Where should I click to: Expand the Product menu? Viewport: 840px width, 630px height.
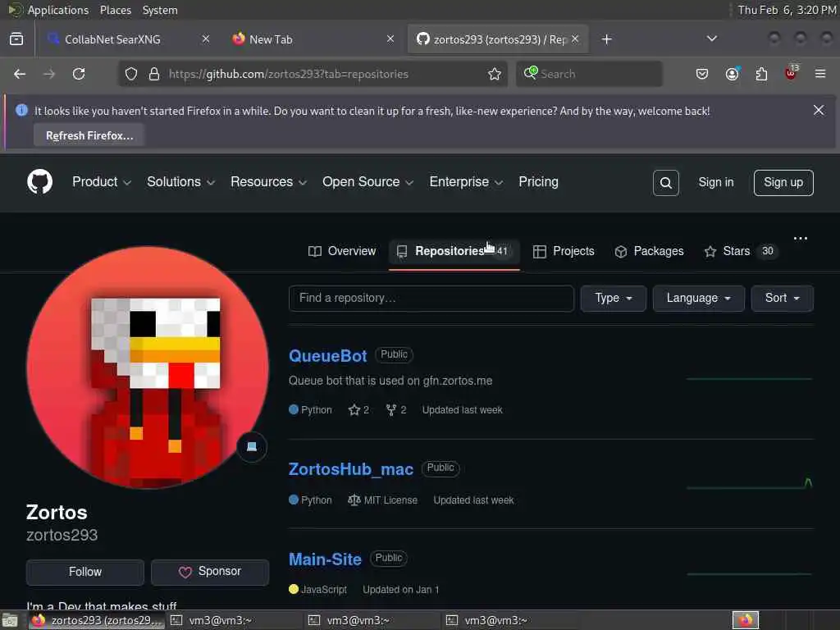[x=102, y=182]
